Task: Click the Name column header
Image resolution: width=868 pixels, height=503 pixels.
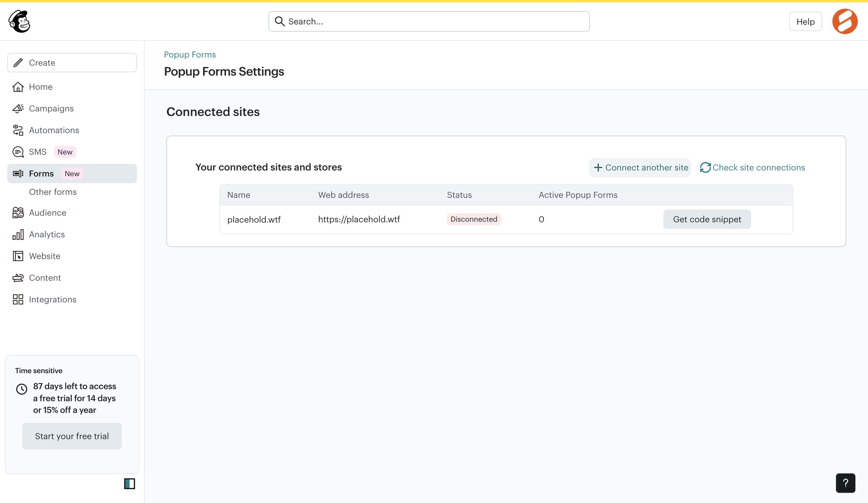Action: pyautogui.click(x=239, y=195)
